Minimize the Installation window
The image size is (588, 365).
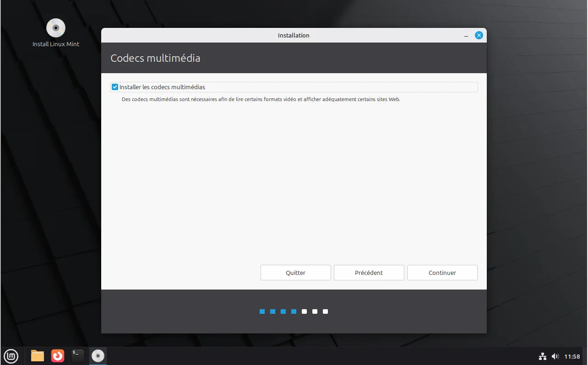466,36
